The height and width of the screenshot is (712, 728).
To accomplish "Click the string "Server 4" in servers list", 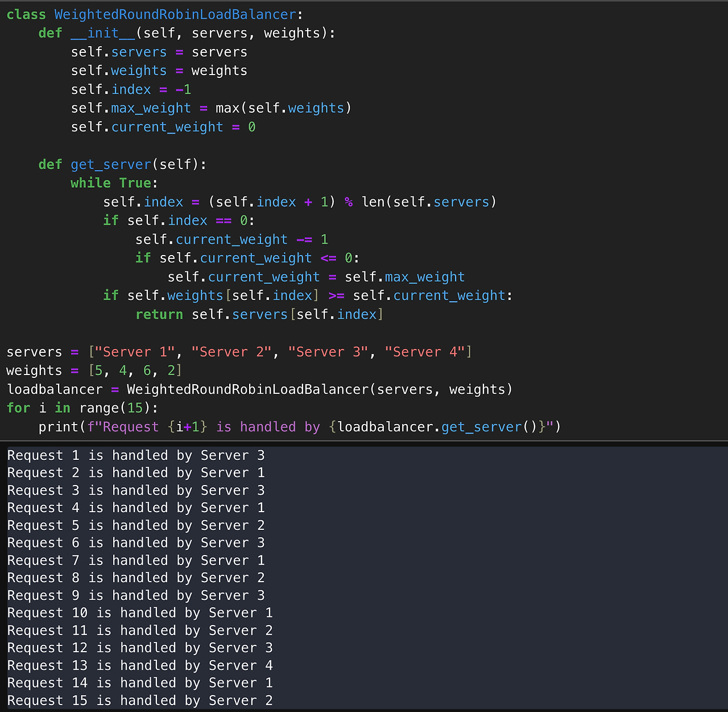I will point(425,352).
